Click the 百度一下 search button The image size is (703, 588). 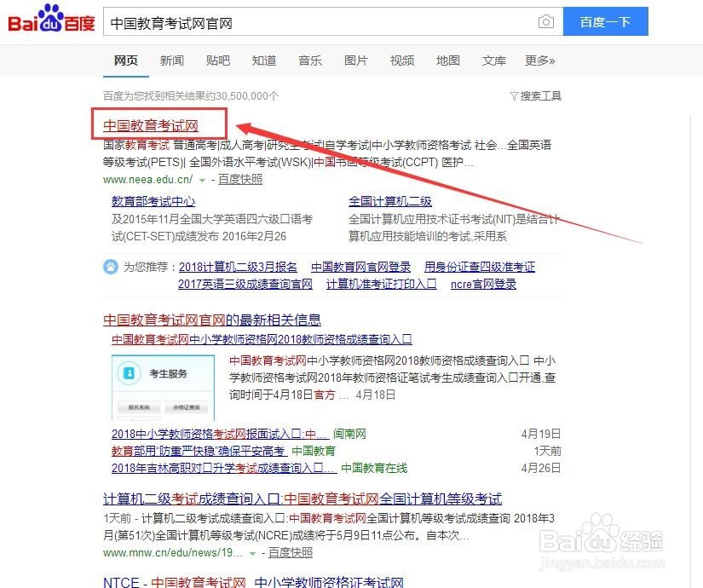(605, 21)
